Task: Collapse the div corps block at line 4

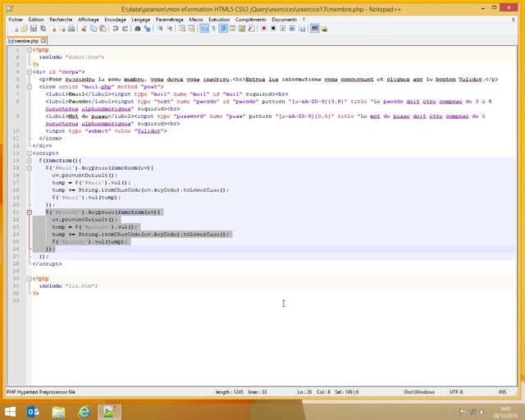Action: coord(30,71)
